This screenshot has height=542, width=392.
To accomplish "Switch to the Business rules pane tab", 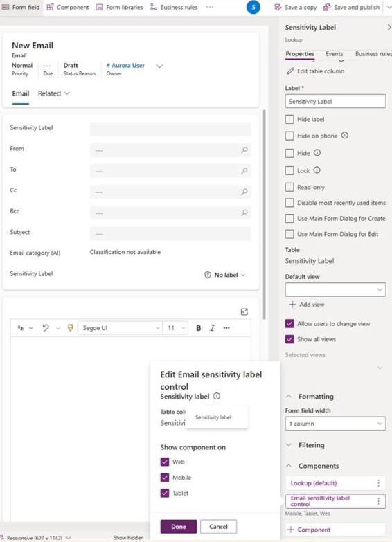I will point(373,54).
